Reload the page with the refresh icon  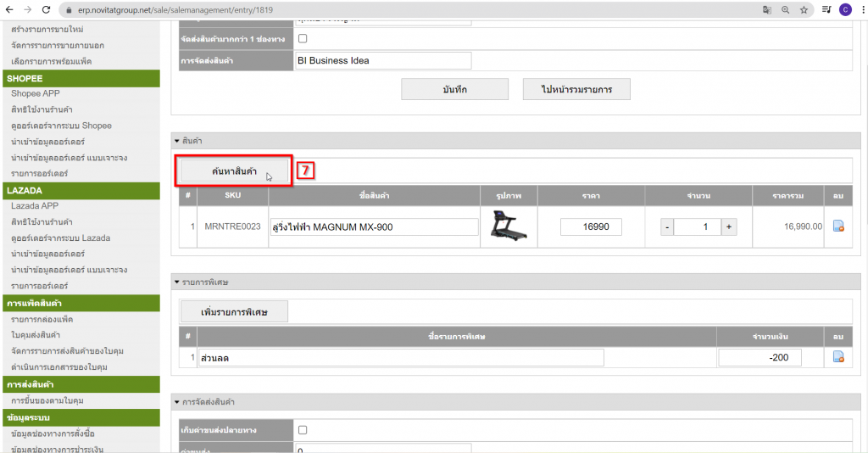point(47,9)
